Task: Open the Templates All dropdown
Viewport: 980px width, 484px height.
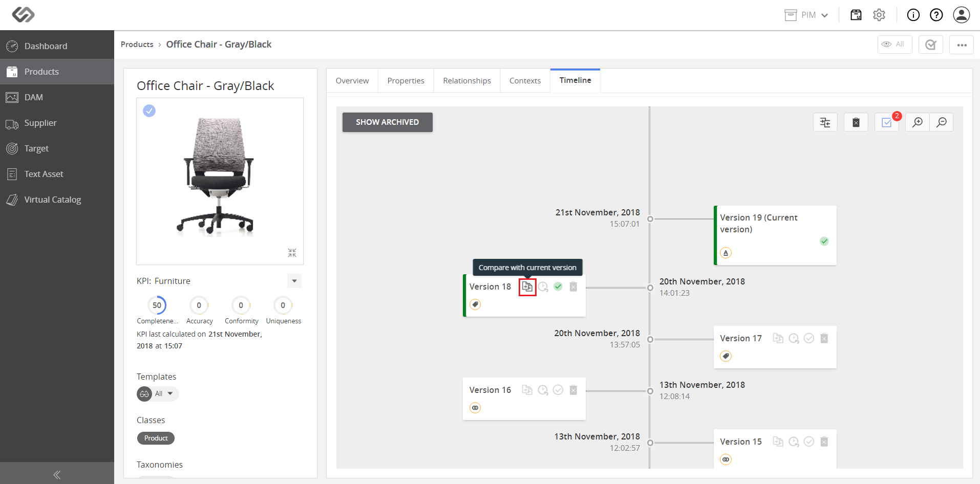Action: [158, 393]
